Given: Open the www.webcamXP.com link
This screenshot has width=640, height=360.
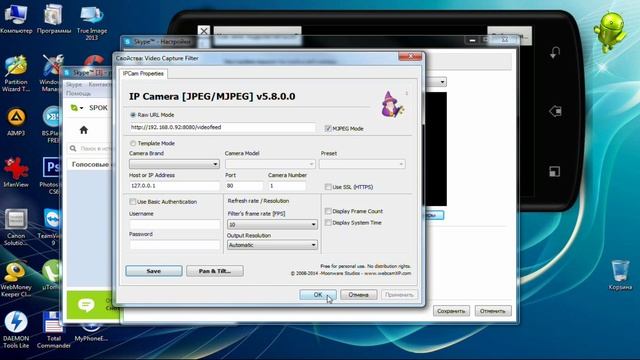Looking at the screenshot, I should pyautogui.click(x=387, y=273).
